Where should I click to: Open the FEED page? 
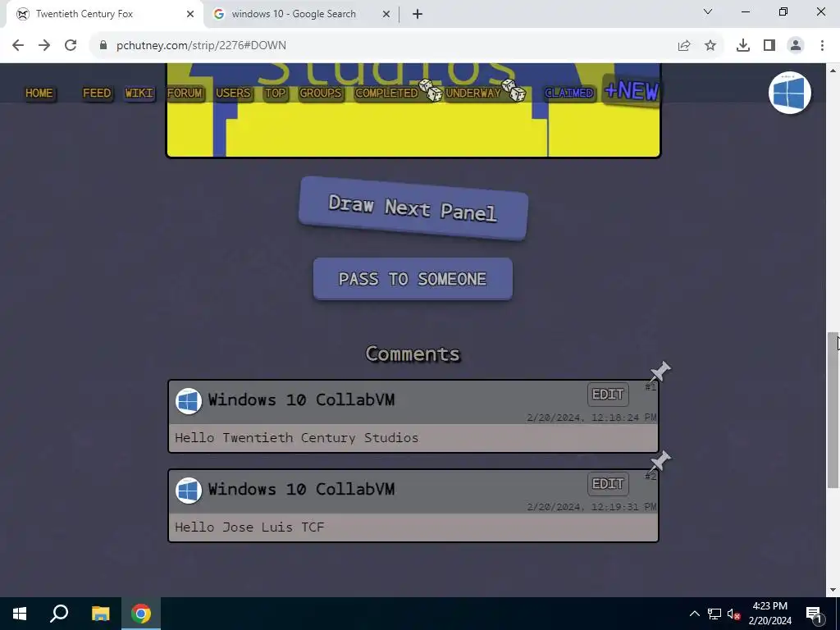pyautogui.click(x=97, y=94)
